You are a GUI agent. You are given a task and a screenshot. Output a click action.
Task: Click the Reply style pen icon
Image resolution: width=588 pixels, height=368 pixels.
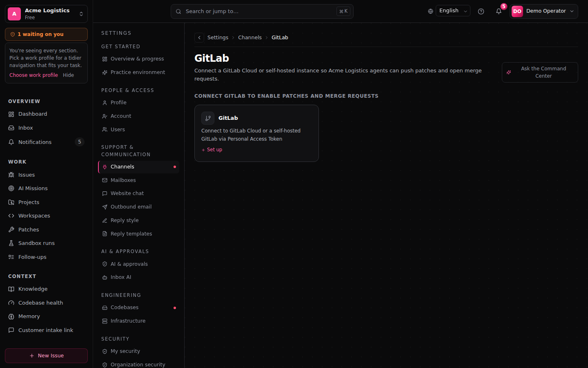pyautogui.click(x=105, y=220)
